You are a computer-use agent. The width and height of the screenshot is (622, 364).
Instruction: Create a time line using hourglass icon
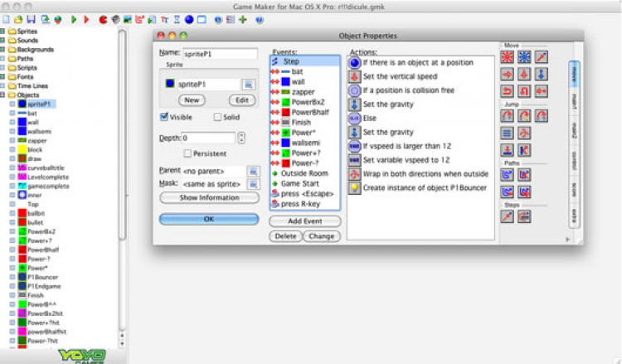click(177, 19)
